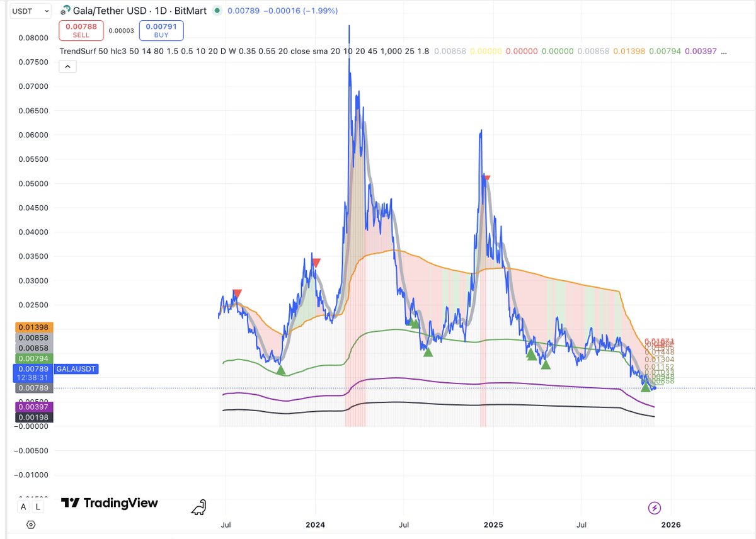Collapse the indicator legend with the up chevron

pos(67,65)
